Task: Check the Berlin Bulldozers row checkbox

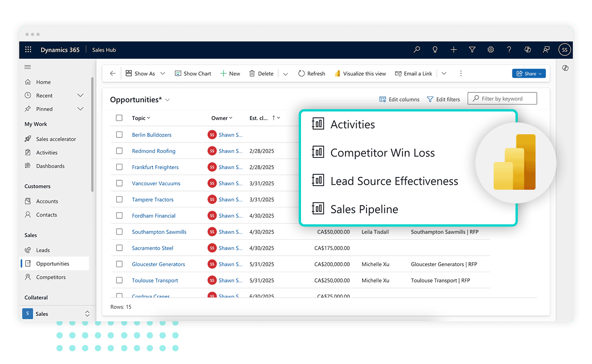Action: 119,135
